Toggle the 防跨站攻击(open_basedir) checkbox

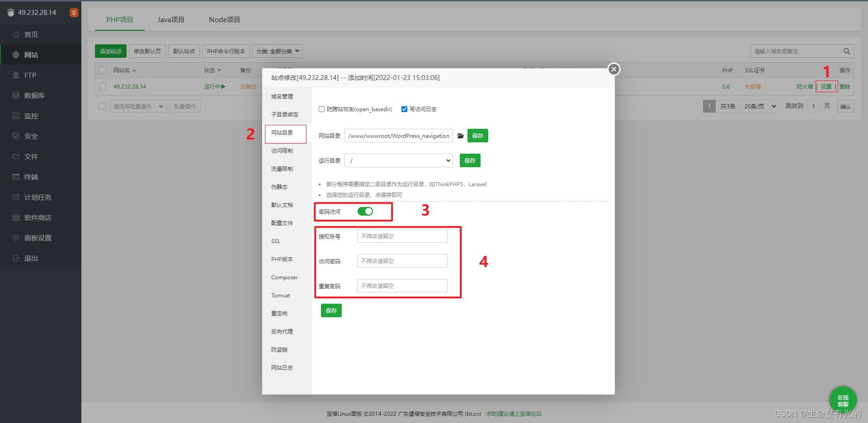coord(321,109)
